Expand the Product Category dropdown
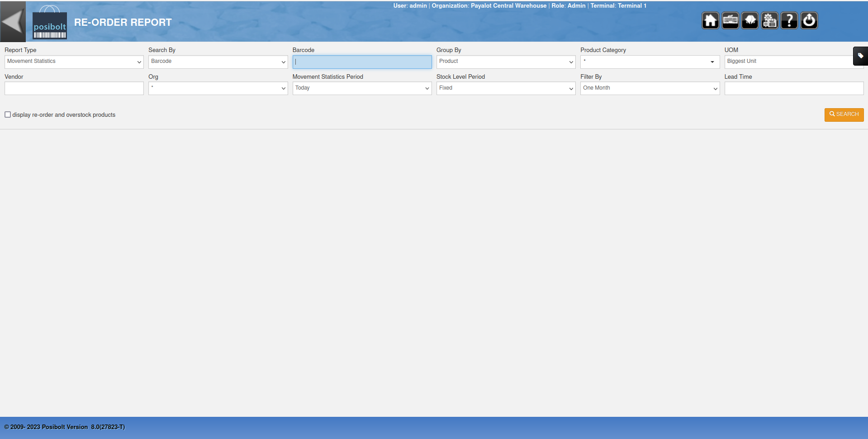 [x=650, y=62]
